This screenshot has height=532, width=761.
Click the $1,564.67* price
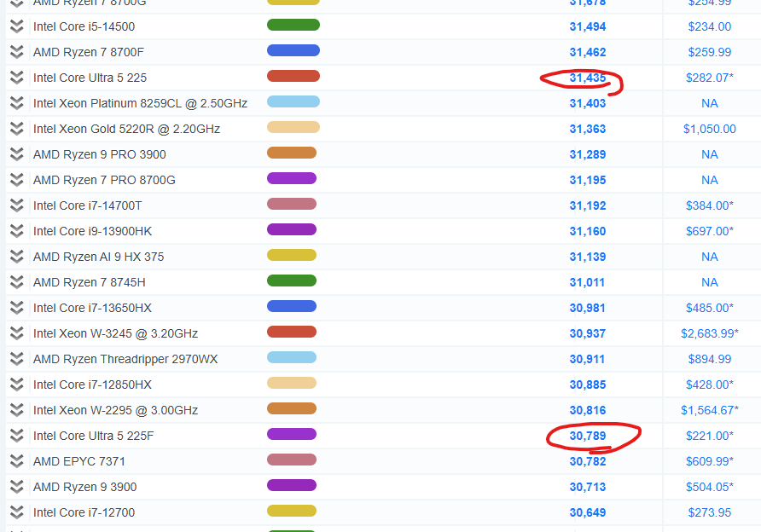pos(710,410)
